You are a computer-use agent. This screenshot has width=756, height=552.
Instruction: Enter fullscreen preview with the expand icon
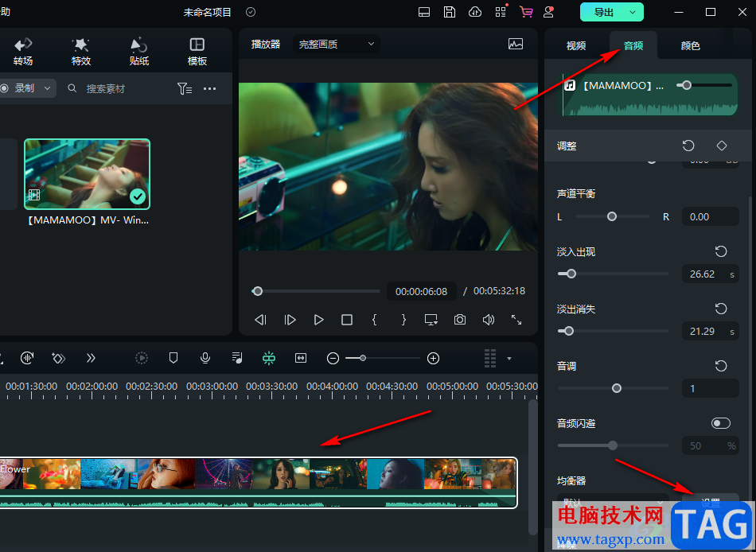516,320
